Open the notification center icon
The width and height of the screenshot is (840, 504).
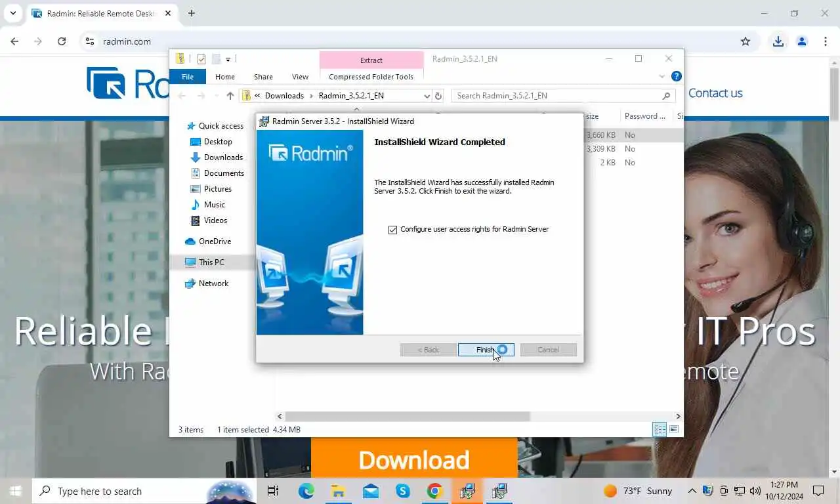point(818,491)
